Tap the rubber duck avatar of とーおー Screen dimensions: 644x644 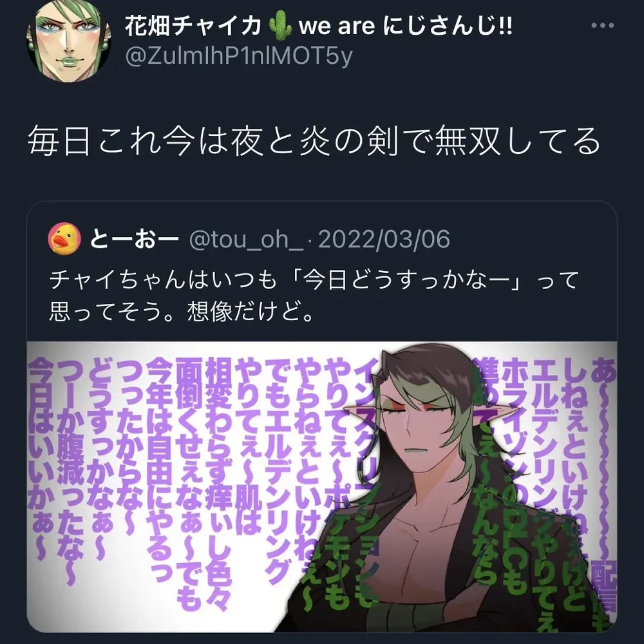click(64, 239)
